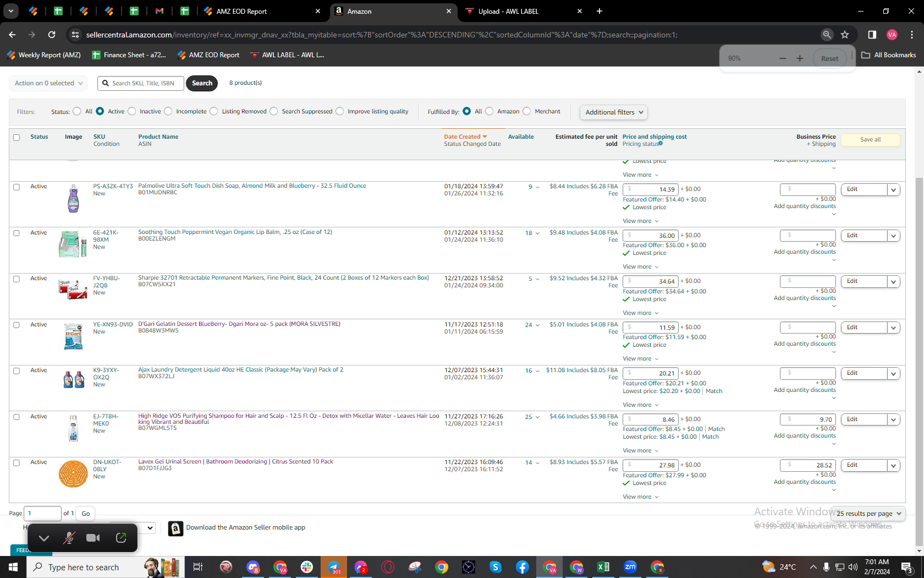The height and width of the screenshot is (578, 924).
Task: Select the All status filter
Action: click(77, 111)
